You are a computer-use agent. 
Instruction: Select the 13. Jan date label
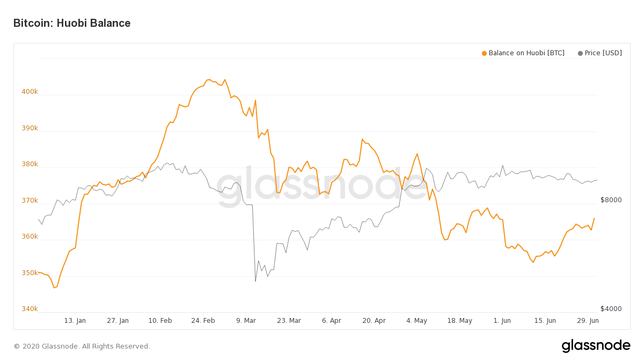(75, 321)
